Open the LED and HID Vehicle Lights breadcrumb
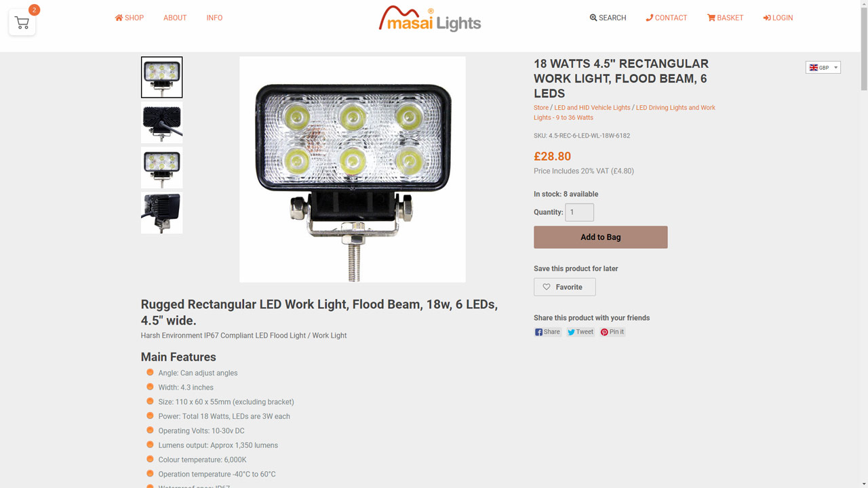Viewport: 868px width, 488px height. point(592,107)
